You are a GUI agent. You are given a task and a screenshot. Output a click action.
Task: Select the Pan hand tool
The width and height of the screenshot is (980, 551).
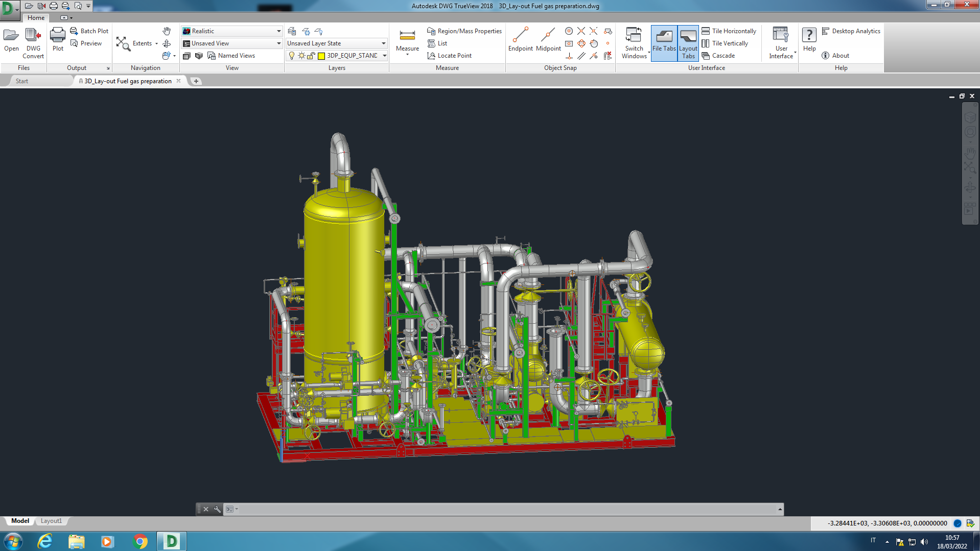pyautogui.click(x=167, y=31)
